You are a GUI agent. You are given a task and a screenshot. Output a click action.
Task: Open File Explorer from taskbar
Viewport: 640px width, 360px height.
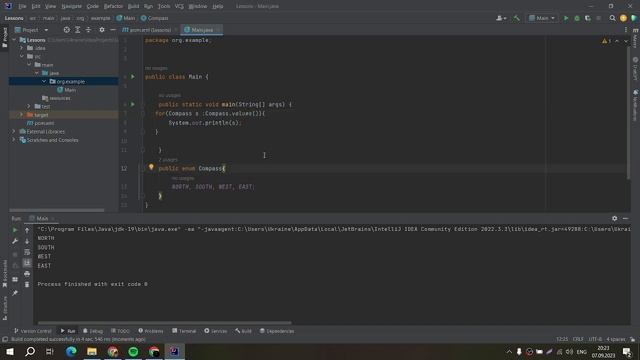tap(92, 351)
